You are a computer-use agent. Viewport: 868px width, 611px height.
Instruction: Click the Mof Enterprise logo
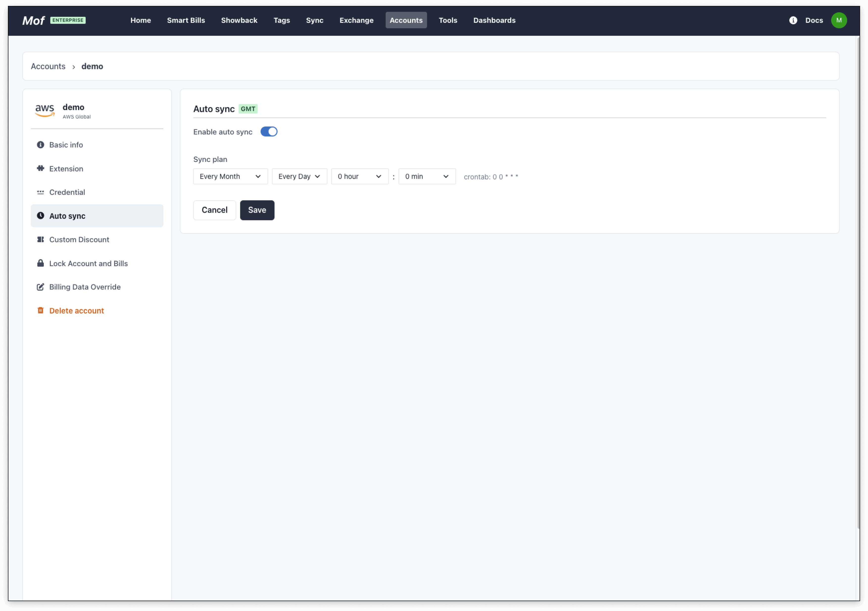tap(54, 21)
